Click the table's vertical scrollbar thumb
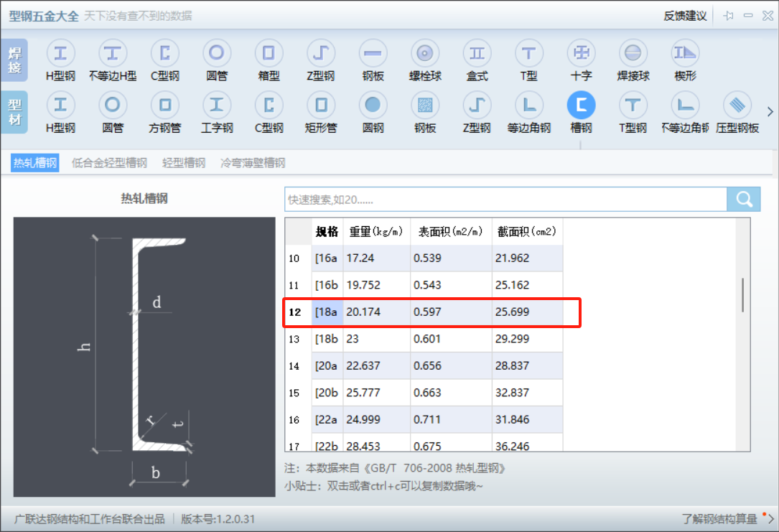Screen dimensions: 779x532 coord(742,295)
